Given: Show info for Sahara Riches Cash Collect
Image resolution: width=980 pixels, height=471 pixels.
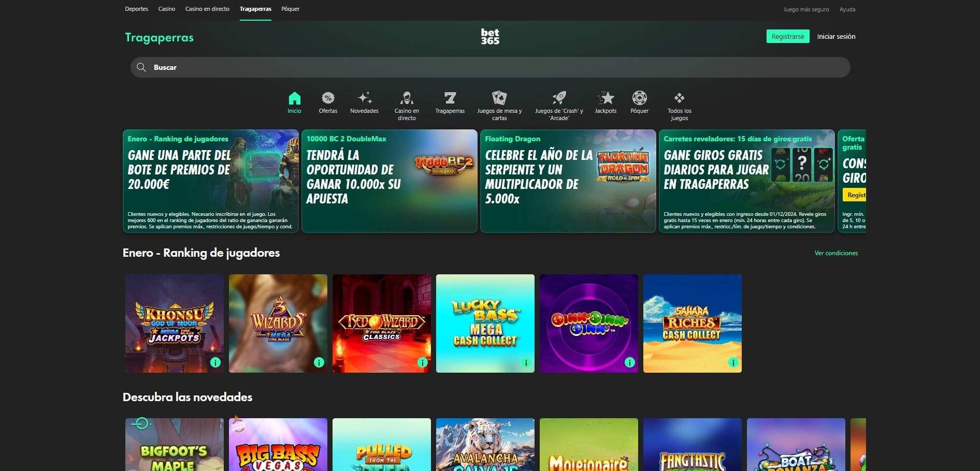Looking at the screenshot, I should tap(733, 362).
